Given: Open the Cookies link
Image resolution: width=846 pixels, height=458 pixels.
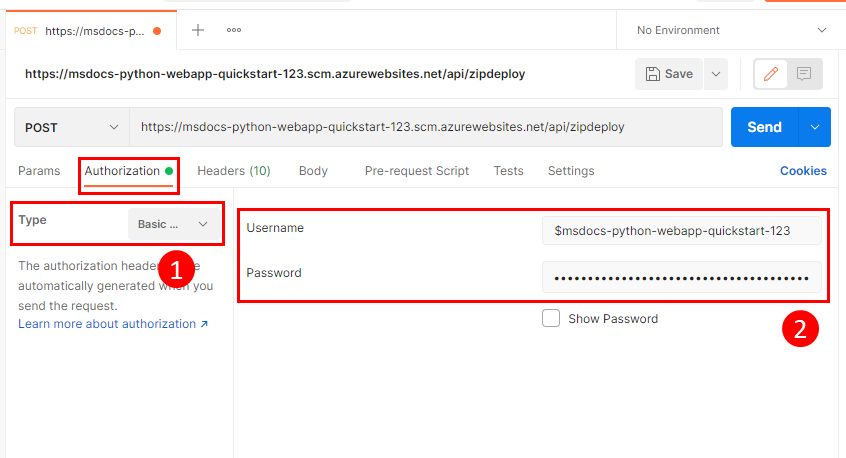Looking at the screenshot, I should point(803,171).
